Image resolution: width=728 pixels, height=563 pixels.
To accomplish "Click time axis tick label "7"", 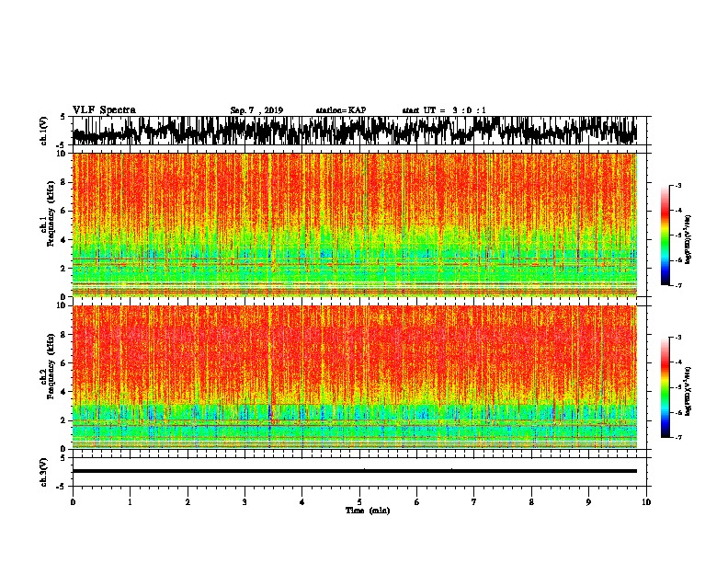I will coord(474,502).
